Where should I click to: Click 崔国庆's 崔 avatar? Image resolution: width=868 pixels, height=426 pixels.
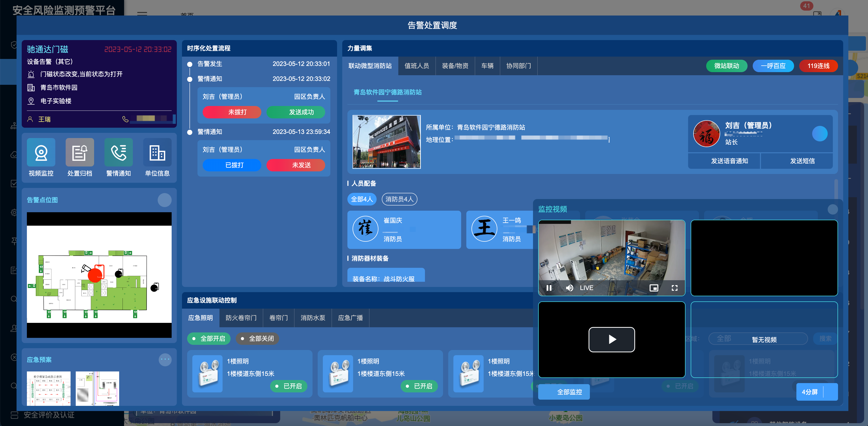tap(365, 229)
